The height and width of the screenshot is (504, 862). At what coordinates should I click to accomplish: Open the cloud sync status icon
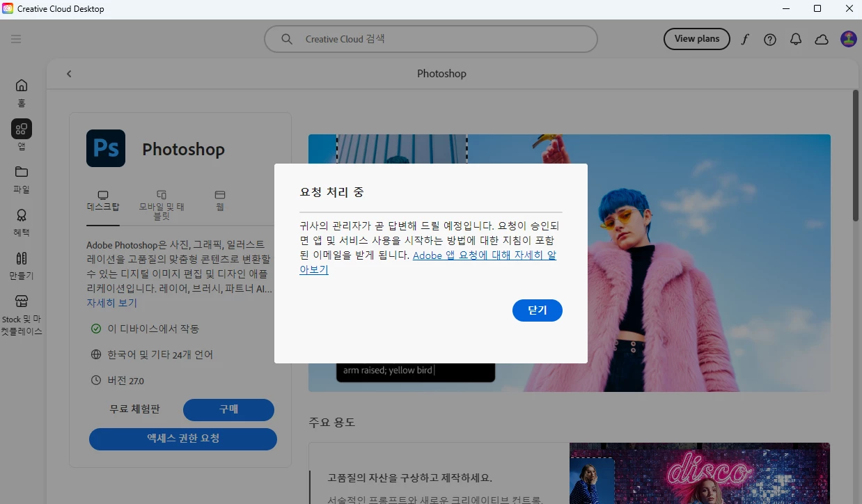pyautogui.click(x=822, y=40)
